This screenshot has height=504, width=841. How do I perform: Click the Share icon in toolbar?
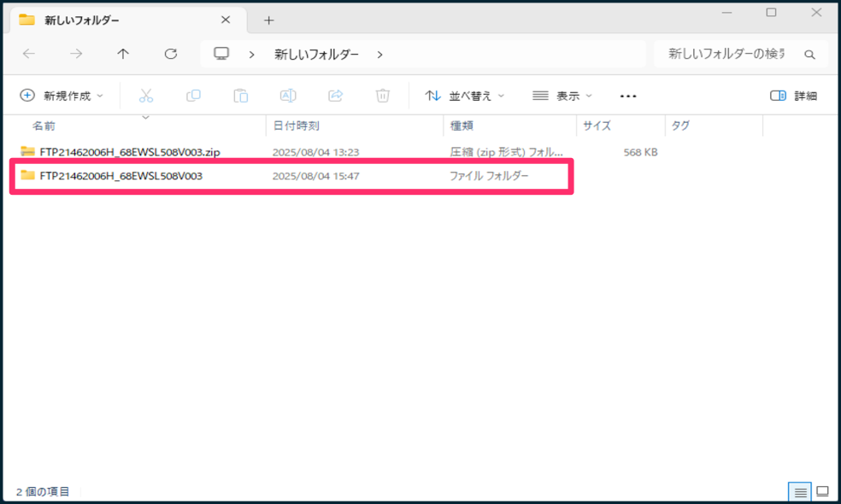click(x=336, y=96)
